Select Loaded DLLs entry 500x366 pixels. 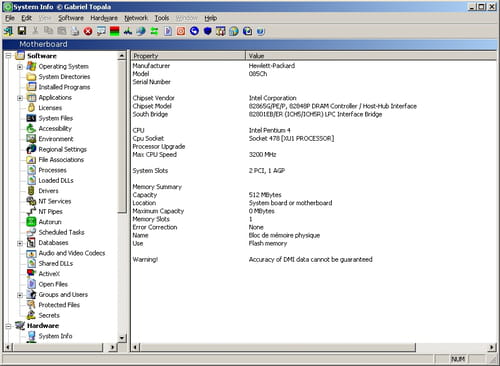[56, 180]
